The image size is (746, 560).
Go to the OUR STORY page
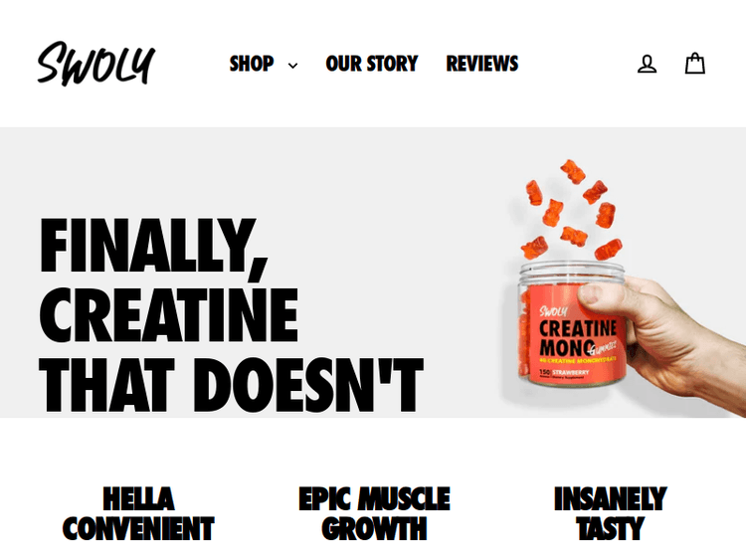[372, 64]
